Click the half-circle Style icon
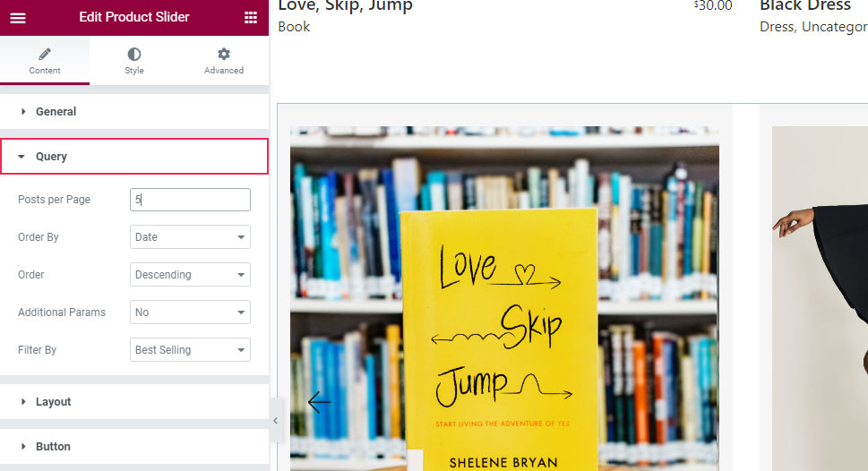The width and height of the screenshot is (868, 471). 134,55
